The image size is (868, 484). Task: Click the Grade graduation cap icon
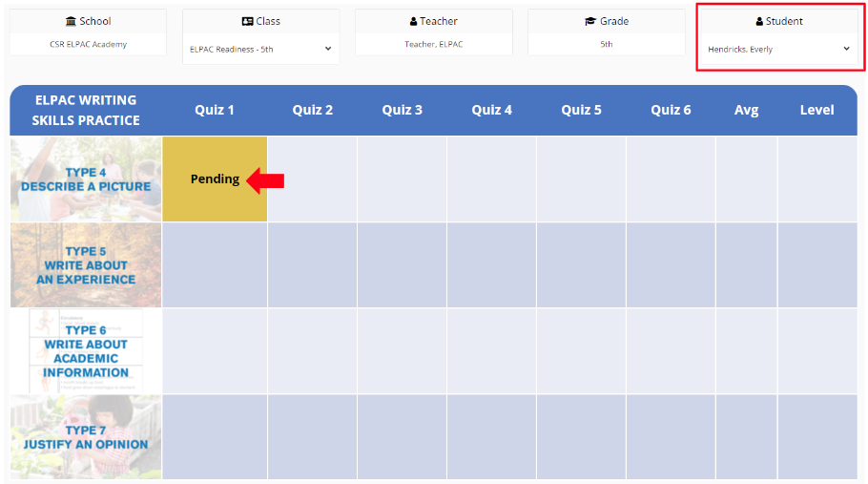[590, 22]
